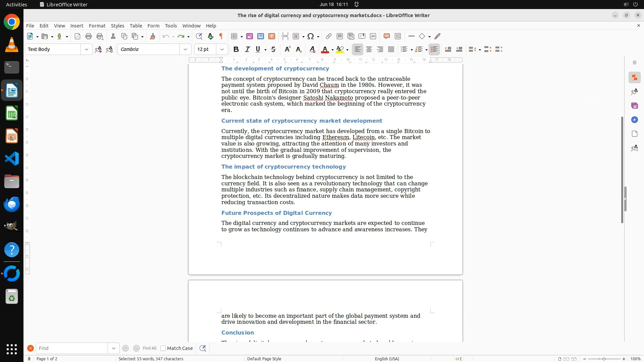Toggle Bold formatting
644x362 pixels.
click(x=236, y=49)
